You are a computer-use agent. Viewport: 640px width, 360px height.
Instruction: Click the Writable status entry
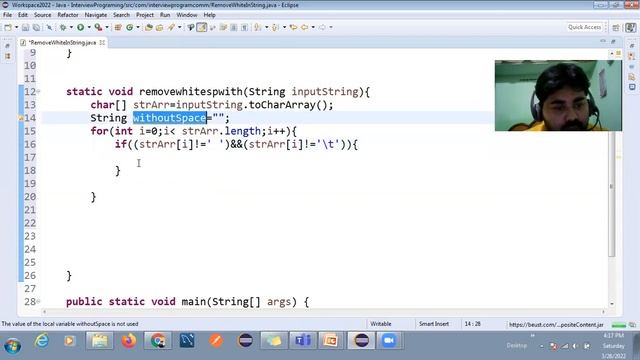[x=381, y=324]
